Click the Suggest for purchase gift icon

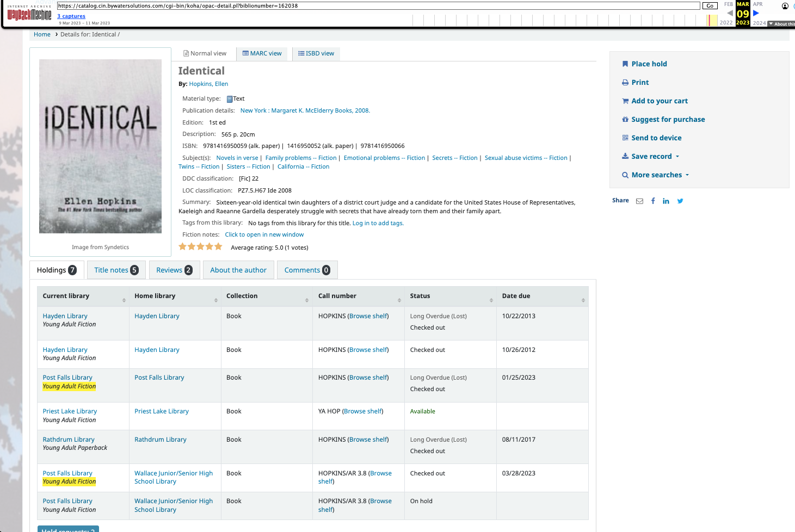pos(625,119)
